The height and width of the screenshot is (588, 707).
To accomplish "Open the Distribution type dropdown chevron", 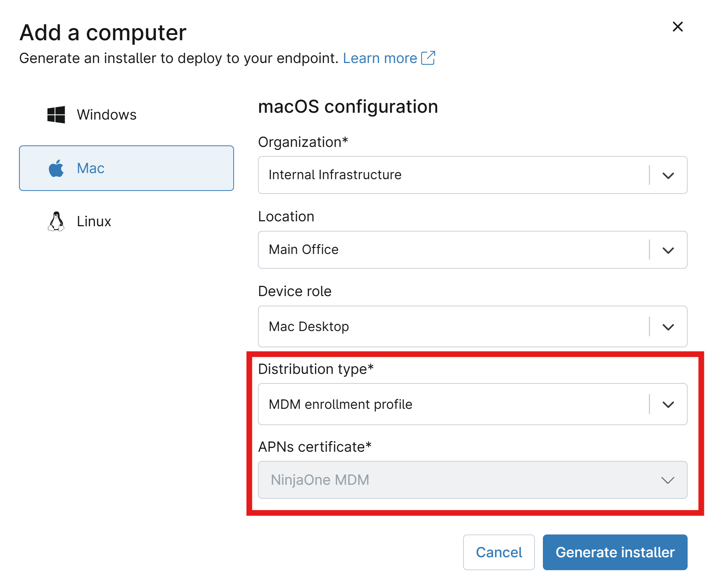I will pyautogui.click(x=668, y=404).
